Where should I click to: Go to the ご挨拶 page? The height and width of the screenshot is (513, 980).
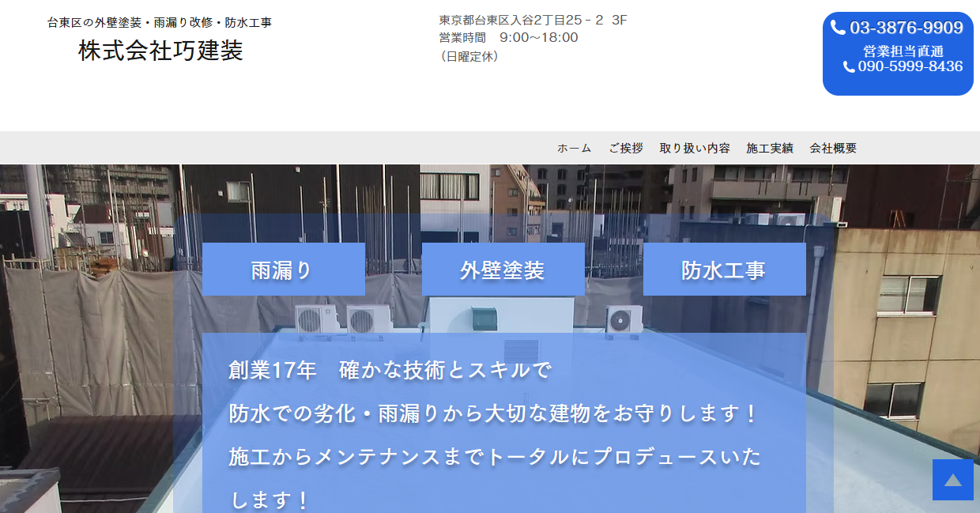(x=625, y=148)
